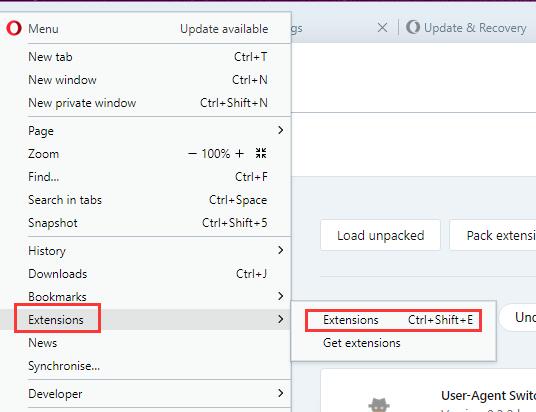Click zoom out minus icon in menu
Screen dimensions: 536x412
click(x=192, y=154)
